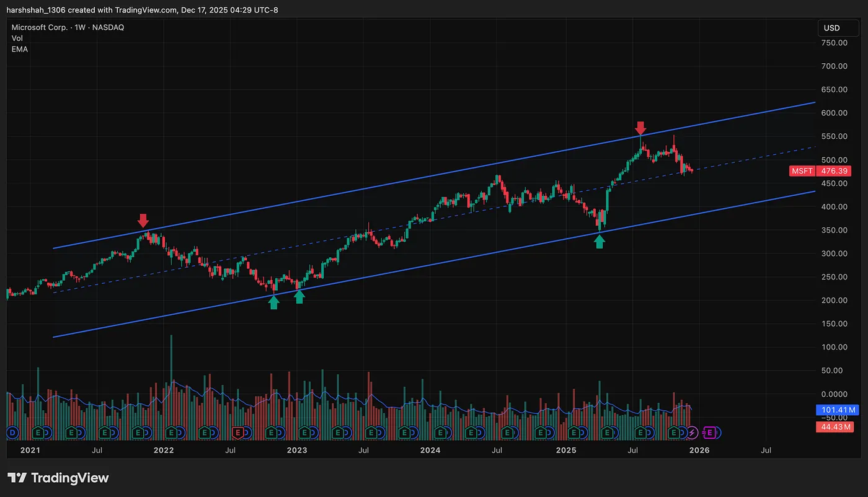Click the red 44.43M volume label
Screen dimensions: 868x497
point(836,426)
